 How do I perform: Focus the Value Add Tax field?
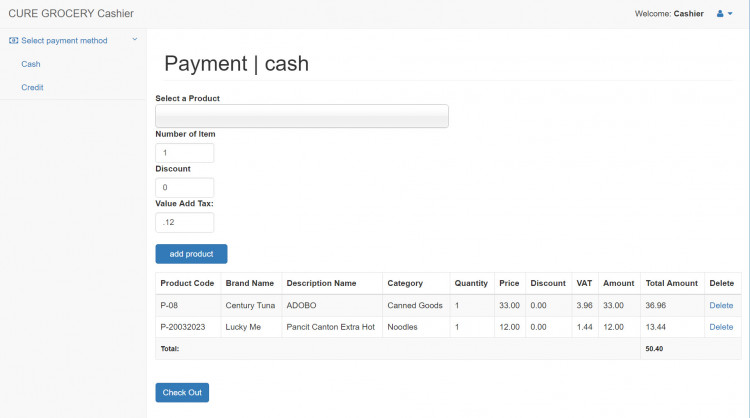coord(185,222)
